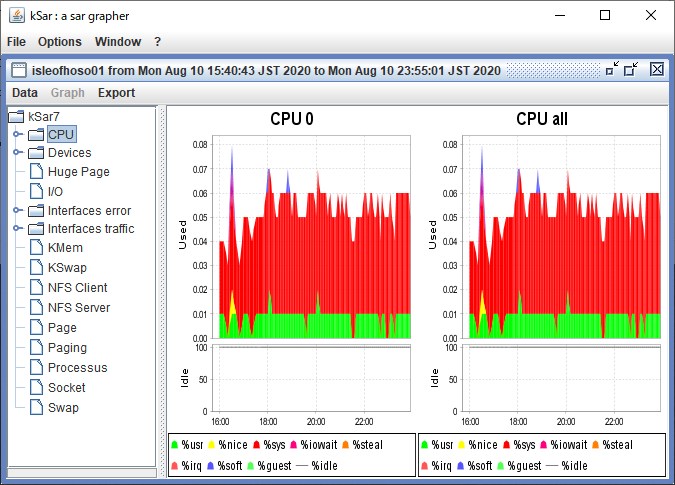Expand the Interfaces traffic node

[x=17, y=228]
